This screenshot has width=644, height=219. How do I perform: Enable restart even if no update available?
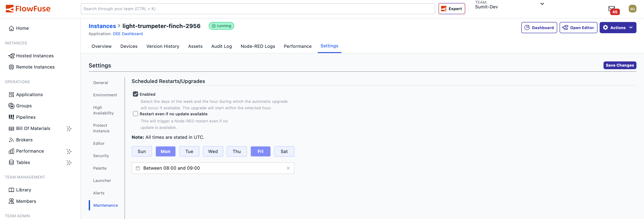[x=135, y=113]
